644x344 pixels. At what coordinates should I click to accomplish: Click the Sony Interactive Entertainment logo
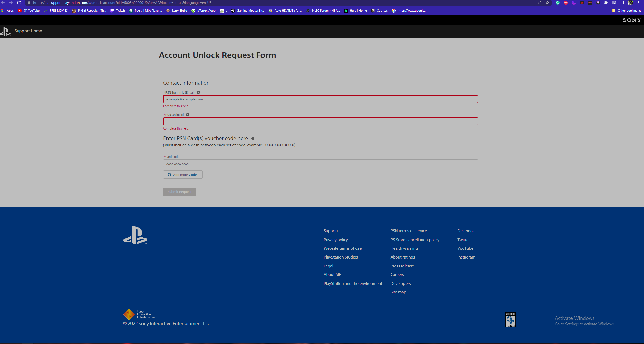coord(139,314)
